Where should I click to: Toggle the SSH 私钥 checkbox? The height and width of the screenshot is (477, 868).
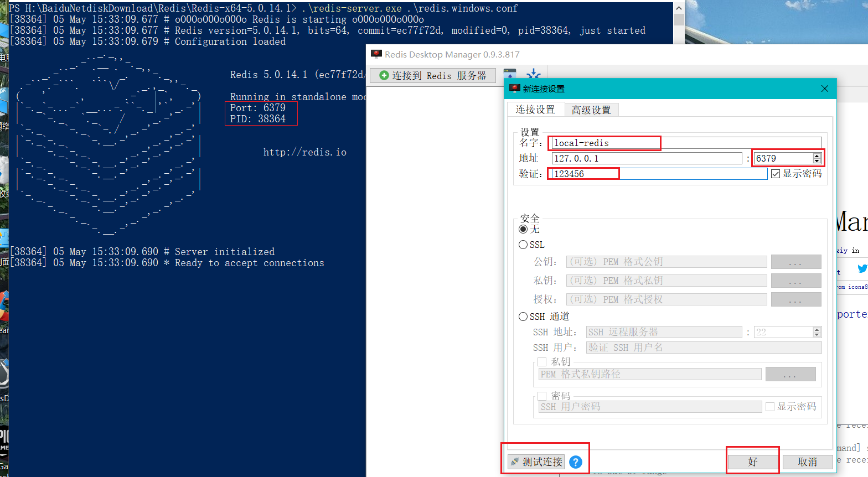542,362
